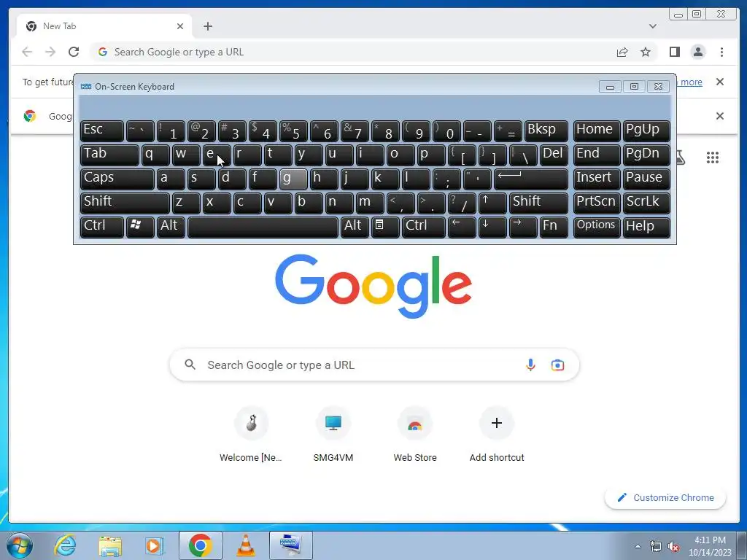Bookmark this tab with the star icon

tap(645, 52)
